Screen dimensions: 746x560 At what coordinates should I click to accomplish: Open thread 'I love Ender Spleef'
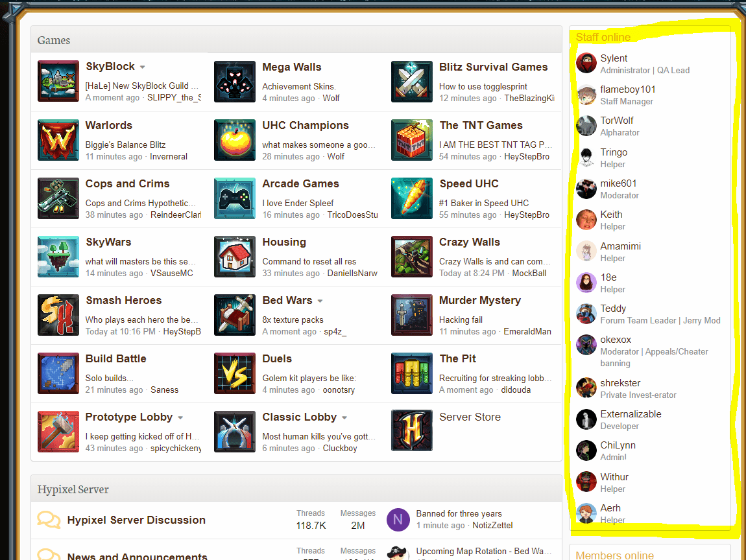pos(298,204)
